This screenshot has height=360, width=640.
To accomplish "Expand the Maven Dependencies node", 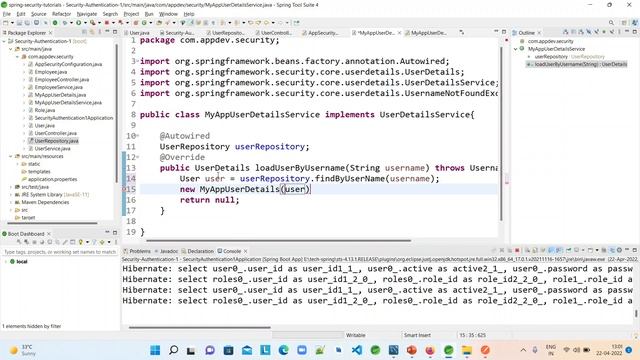I will point(11,202).
